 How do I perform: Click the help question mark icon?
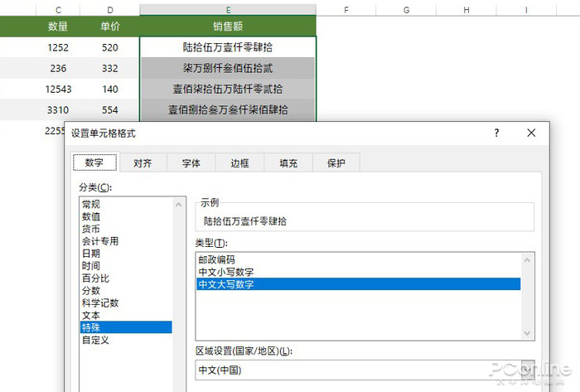pyautogui.click(x=496, y=133)
